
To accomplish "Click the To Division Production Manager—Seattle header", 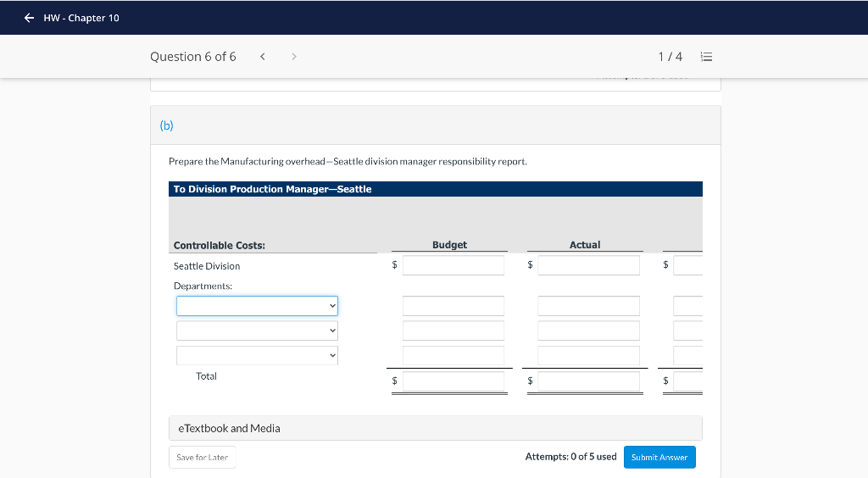I will pos(272,189).
